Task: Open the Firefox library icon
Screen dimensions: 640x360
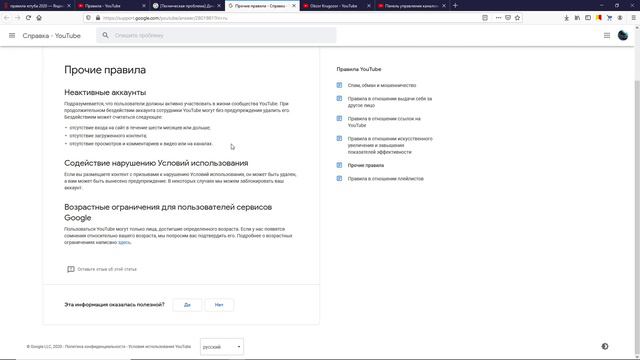Action: [x=577, y=18]
